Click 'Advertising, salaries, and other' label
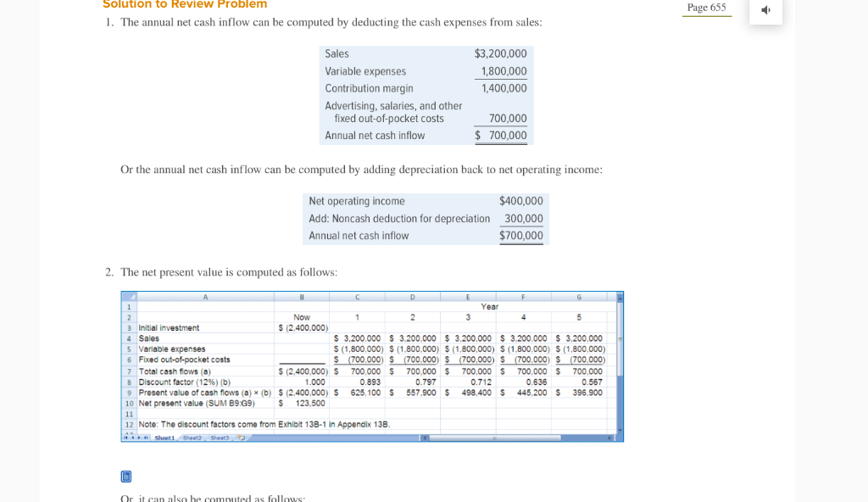This screenshot has height=502, width=868. pos(393,106)
